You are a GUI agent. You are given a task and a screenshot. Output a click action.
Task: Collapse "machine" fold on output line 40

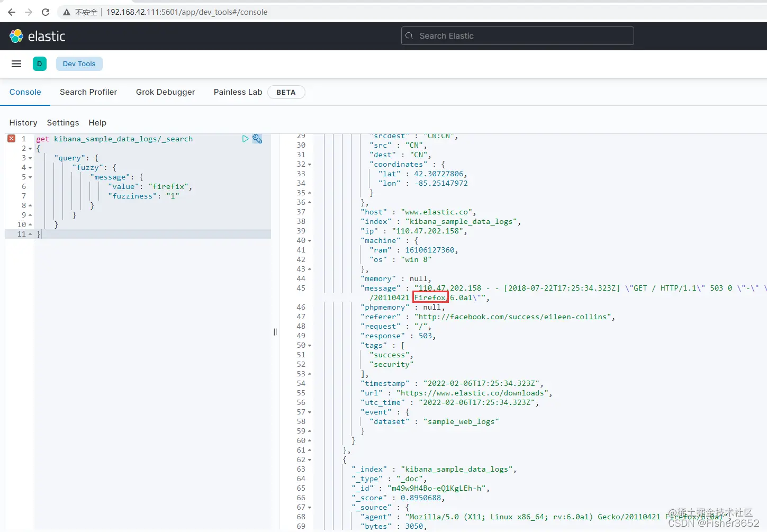pos(310,241)
